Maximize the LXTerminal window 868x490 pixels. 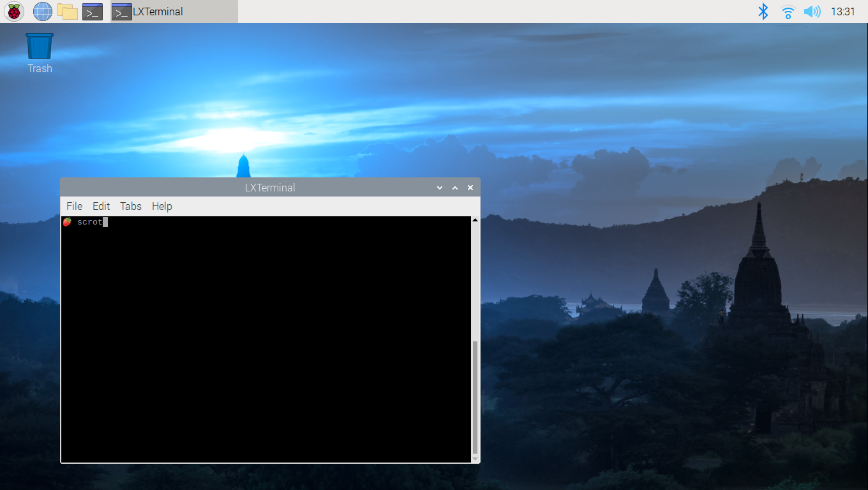[454, 188]
